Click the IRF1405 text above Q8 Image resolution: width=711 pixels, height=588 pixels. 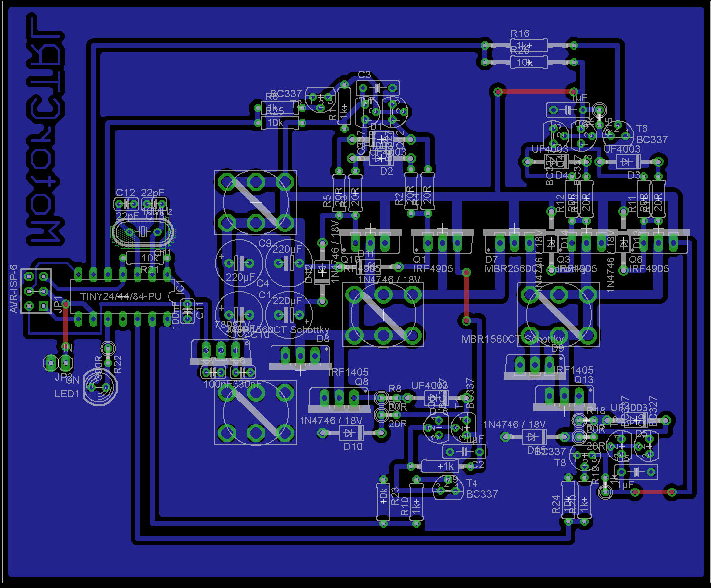coord(348,372)
